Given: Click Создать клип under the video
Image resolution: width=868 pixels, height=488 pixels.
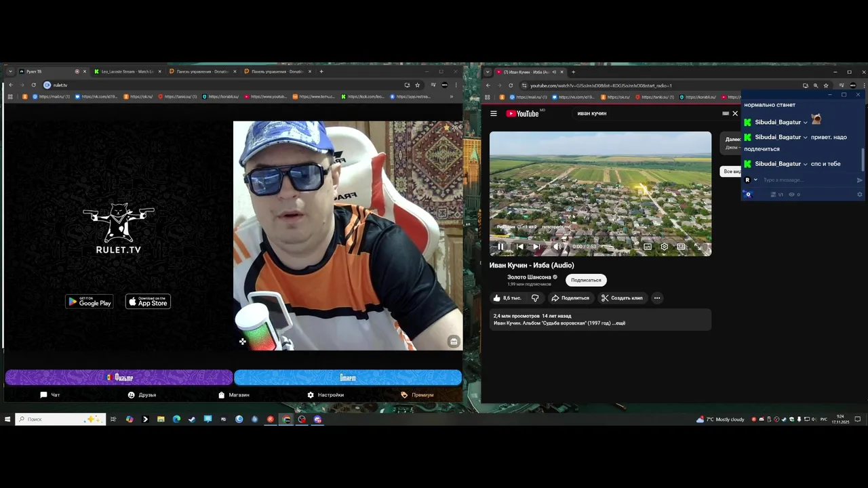Looking at the screenshot, I should point(622,298).
